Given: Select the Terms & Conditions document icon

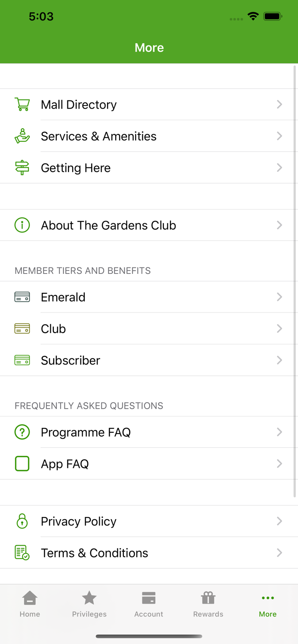Looking at the screenshot, I should tap(22, 553).
